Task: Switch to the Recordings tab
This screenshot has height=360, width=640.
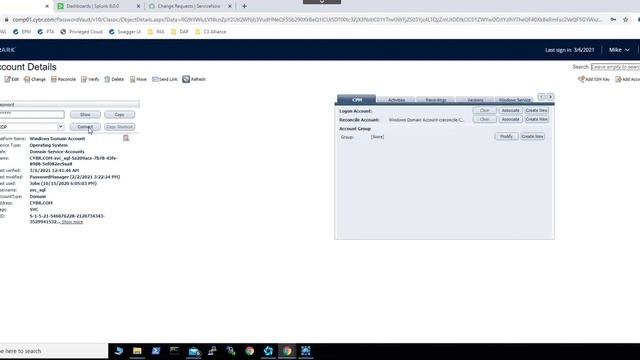Action: click(x=436, y=100)
